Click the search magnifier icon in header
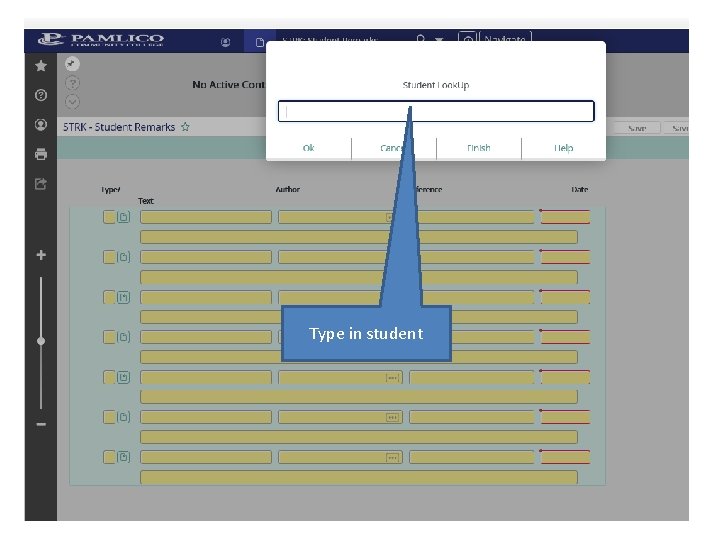Viewport: 720px width, 540px height. (x=421, y=39)
